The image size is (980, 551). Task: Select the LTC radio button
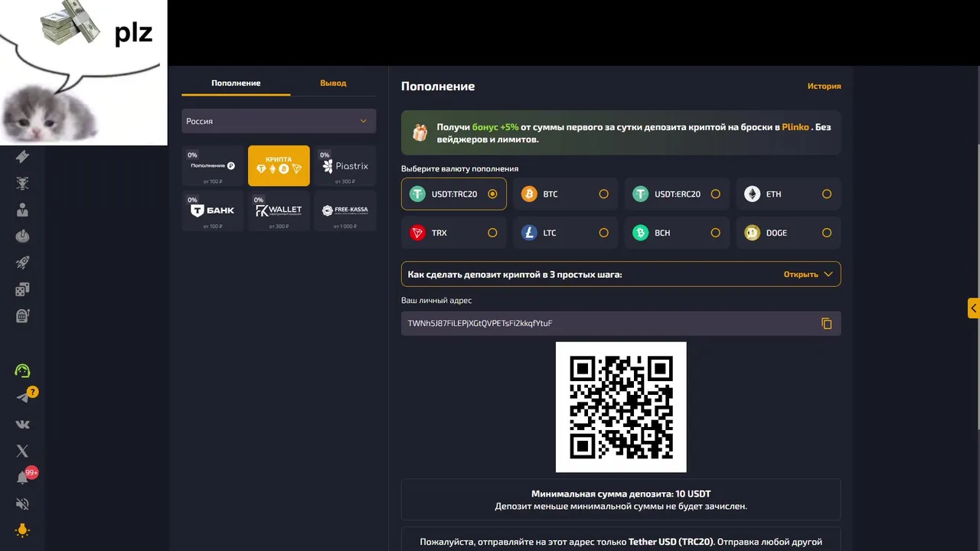[604, 233]
